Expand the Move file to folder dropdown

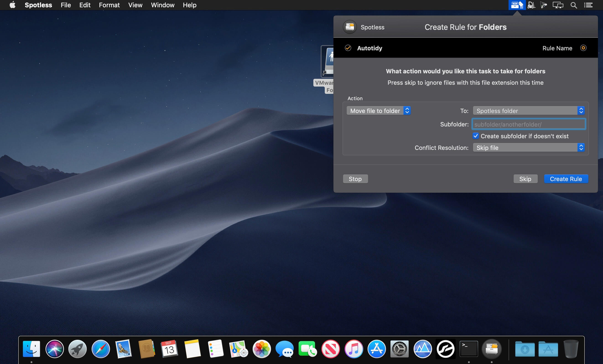[x=379, y=111]
